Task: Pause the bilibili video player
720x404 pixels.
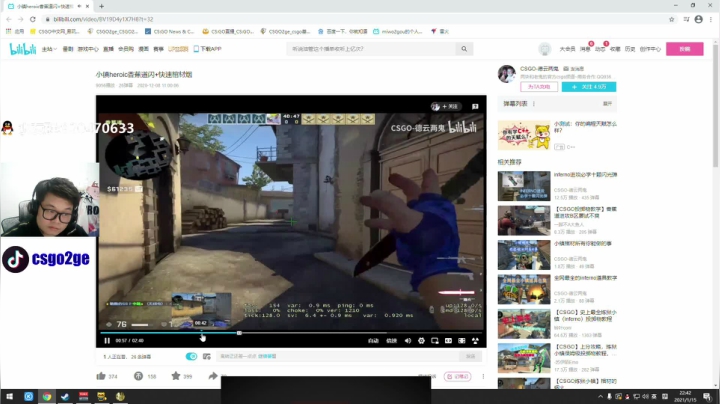Action: (x=107, y=341)
